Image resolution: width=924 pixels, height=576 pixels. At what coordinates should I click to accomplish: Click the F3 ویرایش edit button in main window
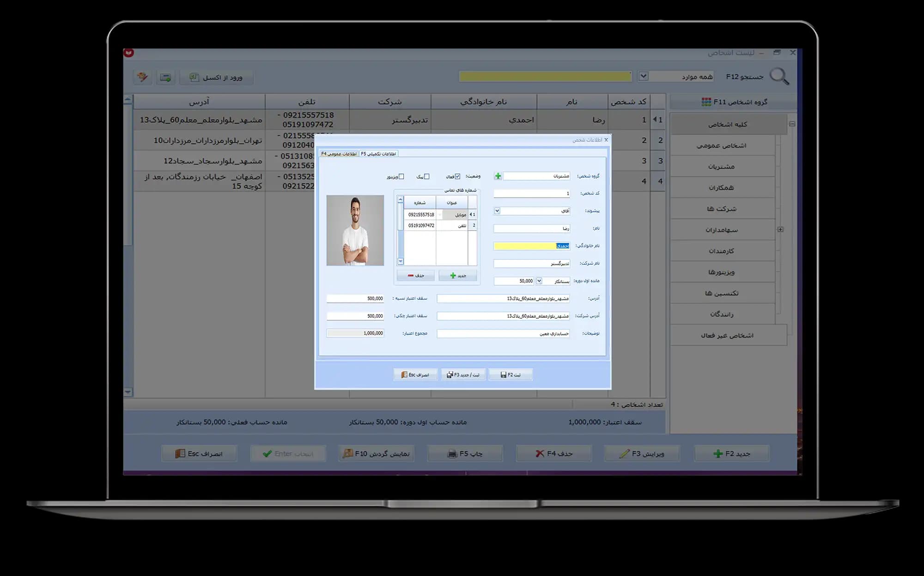point(642,454)
